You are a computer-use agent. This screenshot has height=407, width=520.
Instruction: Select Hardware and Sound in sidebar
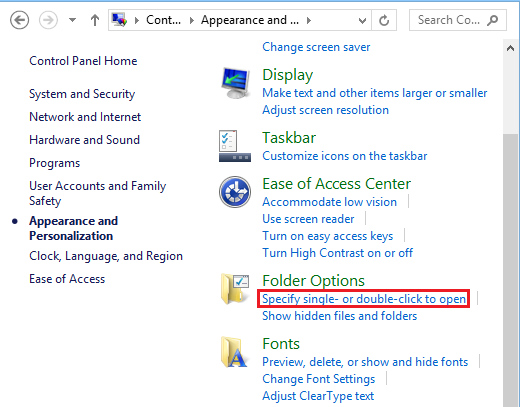pos(84,140)
